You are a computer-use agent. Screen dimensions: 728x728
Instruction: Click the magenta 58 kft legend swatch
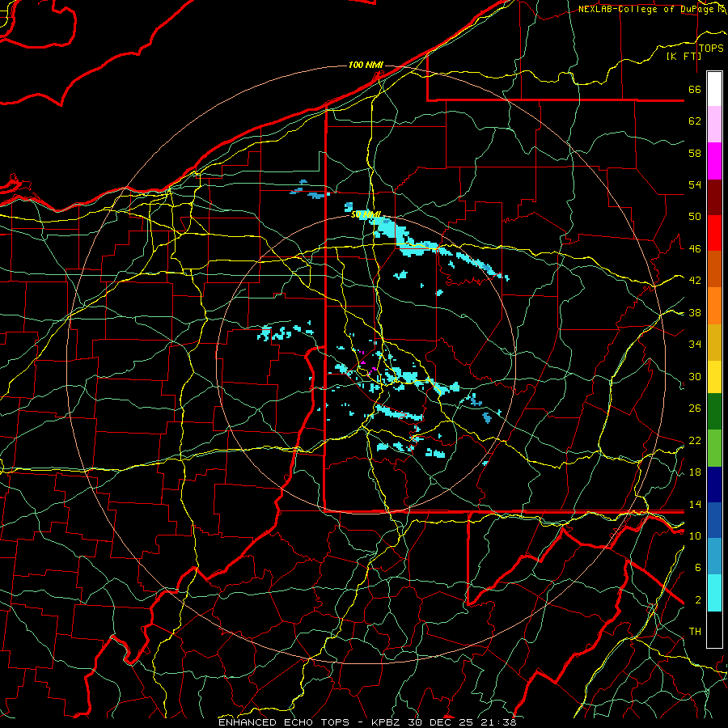[x=714, y=161]
